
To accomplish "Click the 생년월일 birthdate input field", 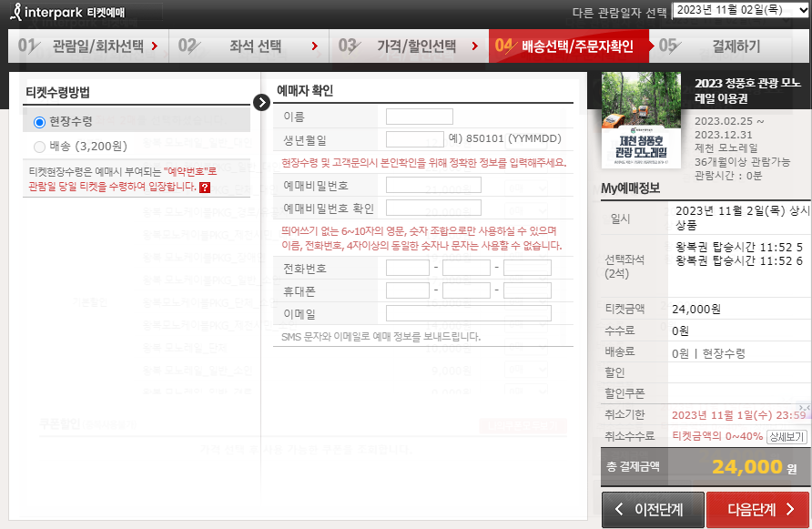I will [416, 138].
